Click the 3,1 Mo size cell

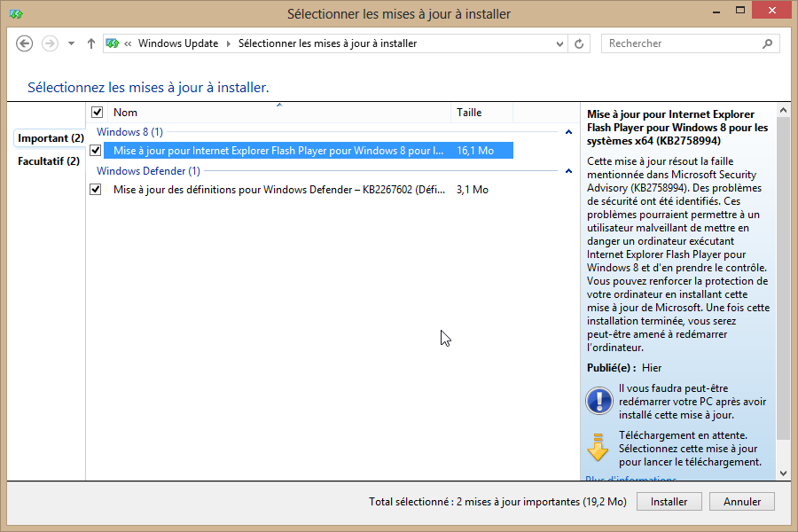click(x=473, y=190)
